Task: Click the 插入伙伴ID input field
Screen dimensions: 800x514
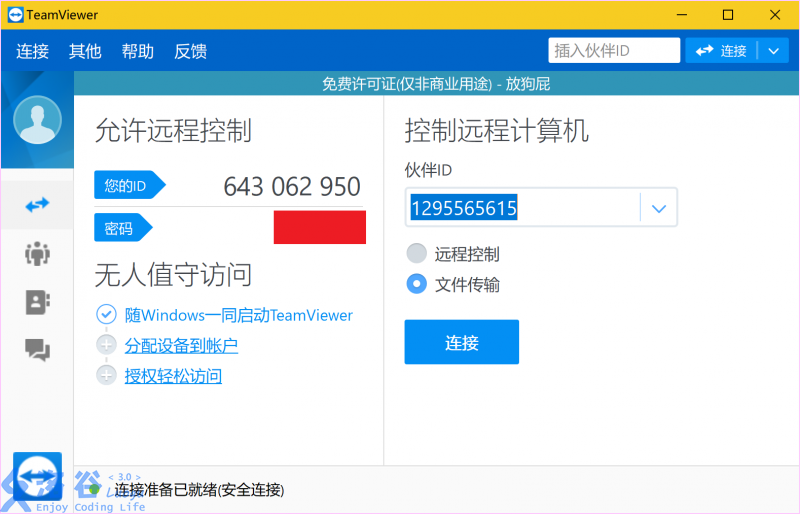Action: (x=613, y=51)
